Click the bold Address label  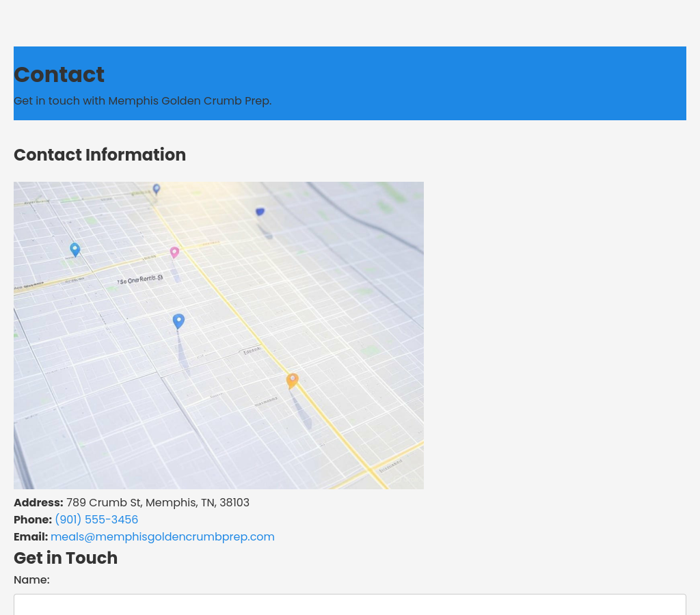click(x=38, y=503)
